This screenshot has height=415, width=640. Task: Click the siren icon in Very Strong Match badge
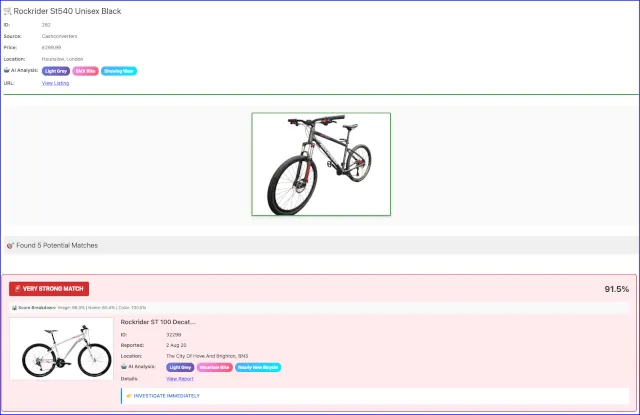click(x=18, y=289)
